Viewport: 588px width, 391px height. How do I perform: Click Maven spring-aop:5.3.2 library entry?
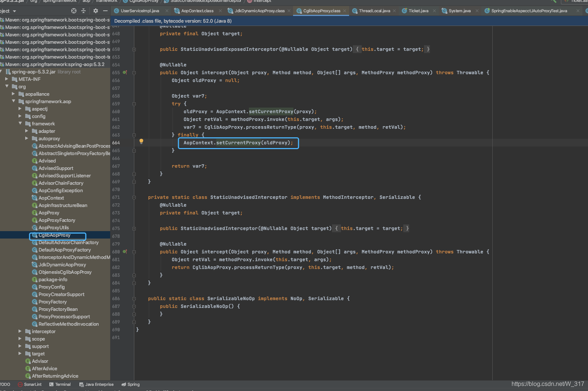[x=55, y=64]
